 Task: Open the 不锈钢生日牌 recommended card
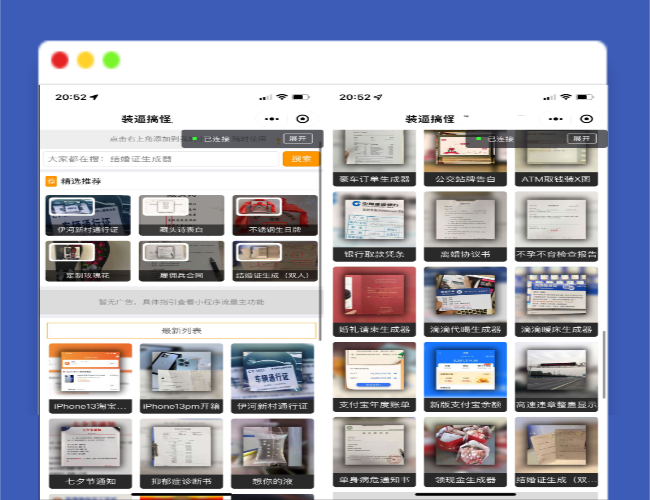[275, 215]
